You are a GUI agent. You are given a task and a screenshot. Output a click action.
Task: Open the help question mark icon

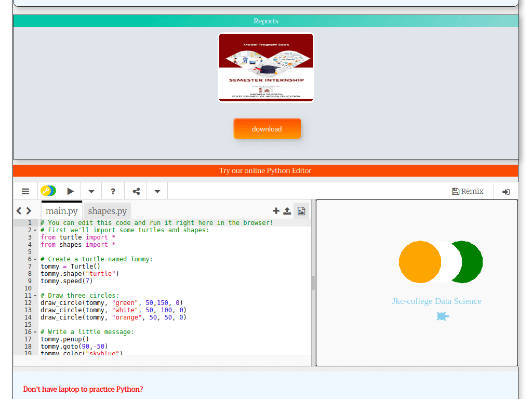113,191
